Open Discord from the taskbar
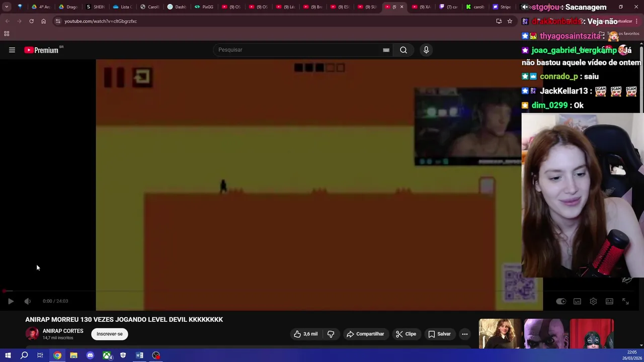This screenshot has width=644, height=362. pyautogui.click(x=90, y=355)
